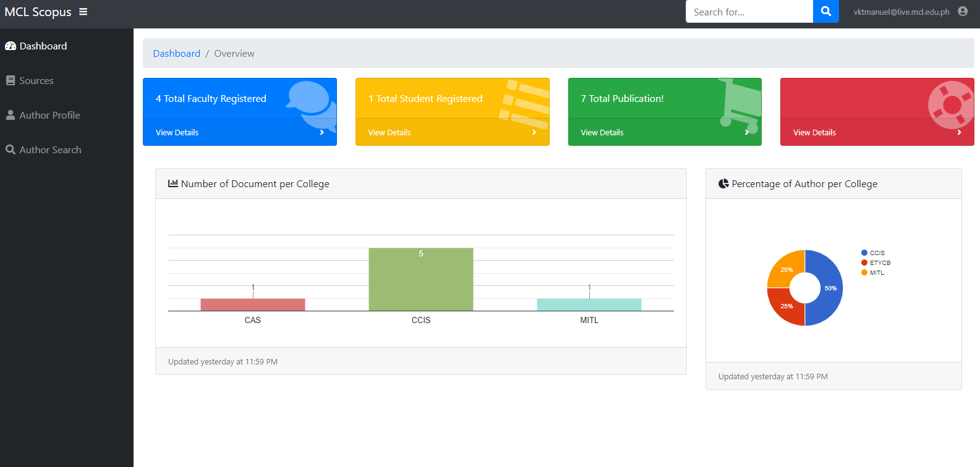980x467 pixels.
Task: Open the user account avatar icon
Action: pos(963,11)
